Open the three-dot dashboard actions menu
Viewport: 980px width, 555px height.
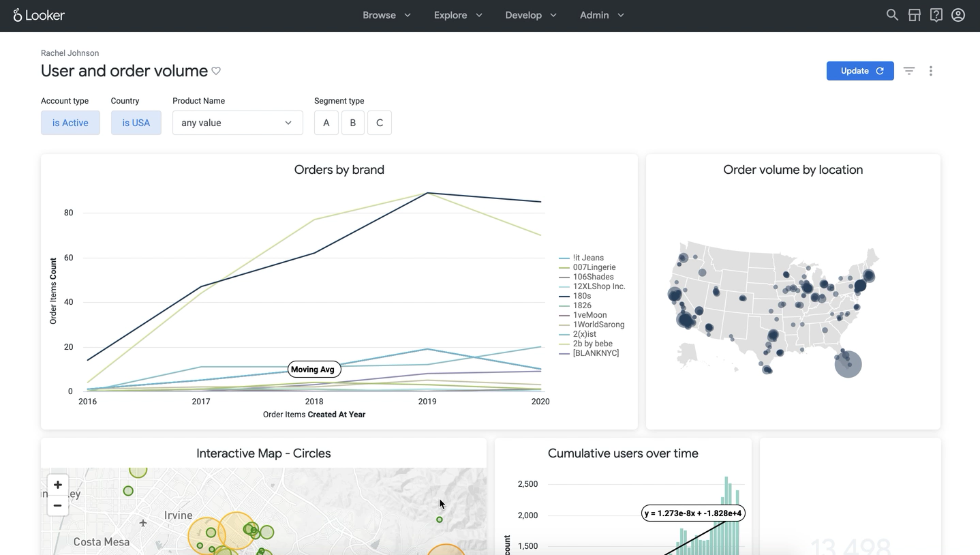[x=930, y=71]
